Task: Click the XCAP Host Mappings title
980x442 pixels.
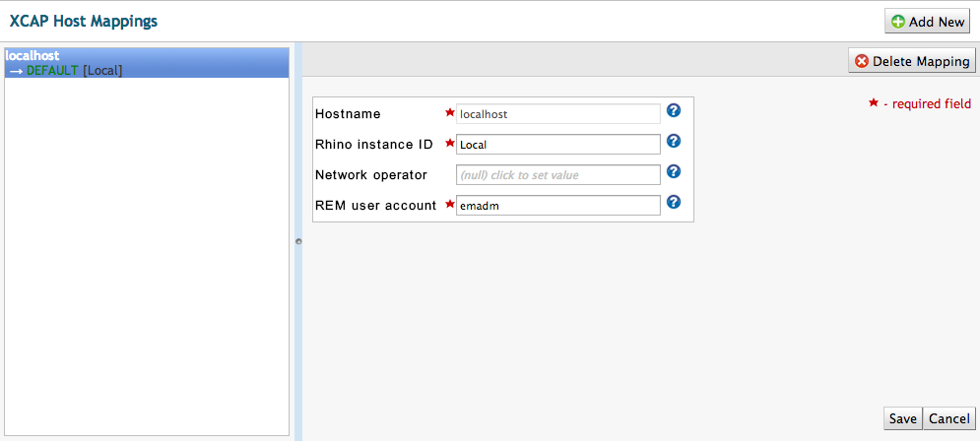Action: click(x=84, y=21)
